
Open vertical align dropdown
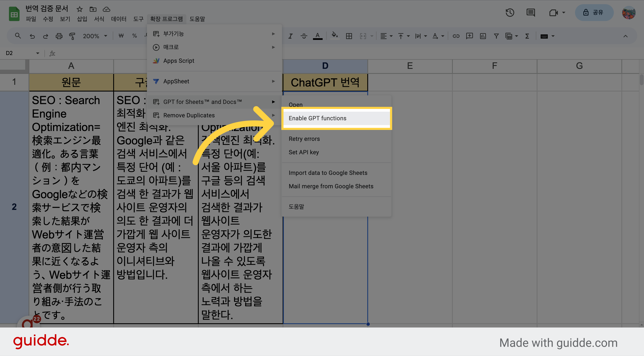click(x=404, y=36)
